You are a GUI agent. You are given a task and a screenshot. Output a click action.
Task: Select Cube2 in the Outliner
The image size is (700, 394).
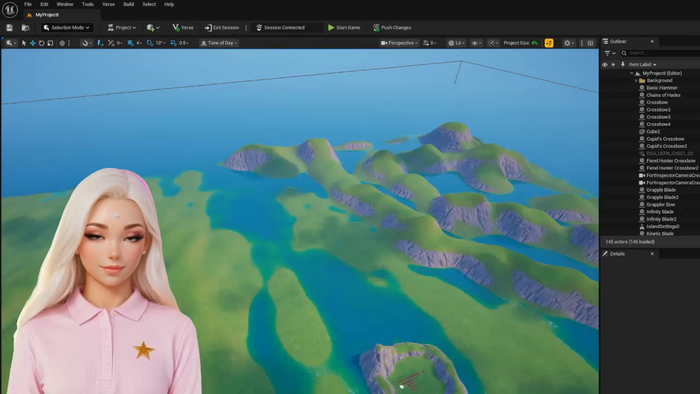653,132
